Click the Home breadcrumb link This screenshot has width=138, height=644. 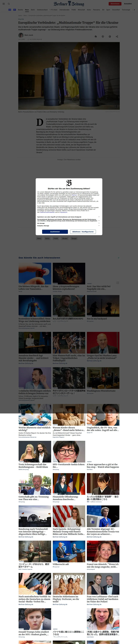pos(20,15)
